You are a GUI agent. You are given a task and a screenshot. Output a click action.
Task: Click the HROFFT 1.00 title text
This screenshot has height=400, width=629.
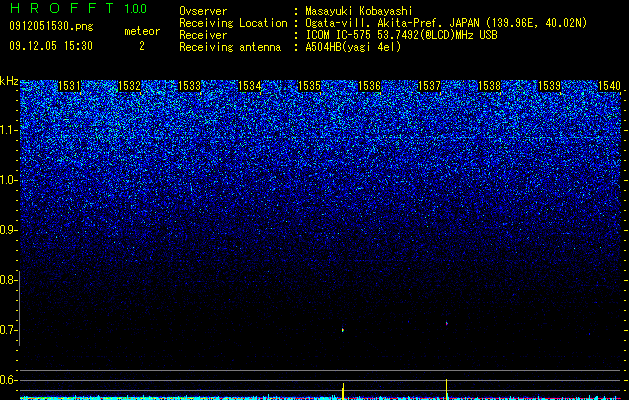pos(78,8)
